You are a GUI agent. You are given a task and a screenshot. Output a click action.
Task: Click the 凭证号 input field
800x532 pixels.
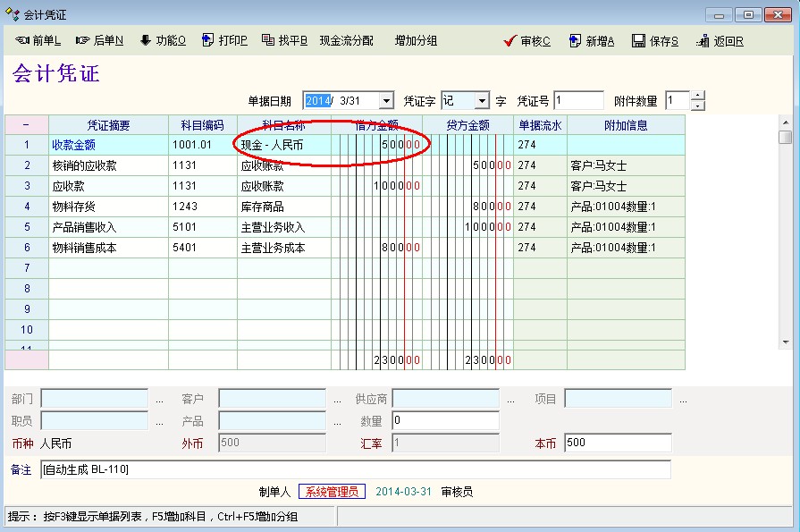[x=578, y=101]
